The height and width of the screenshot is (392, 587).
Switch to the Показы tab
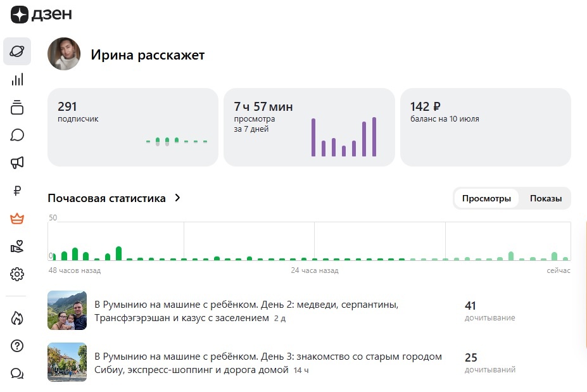pyautogui.click(x=546, y=198)
